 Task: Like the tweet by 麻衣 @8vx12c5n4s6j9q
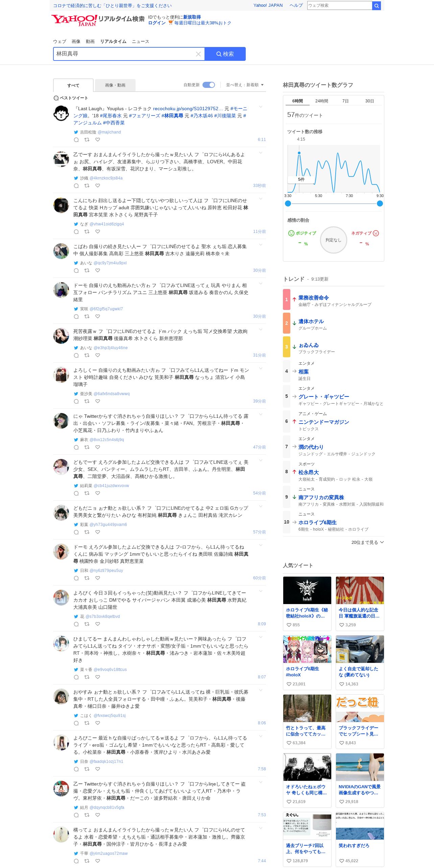pos(98,447)
